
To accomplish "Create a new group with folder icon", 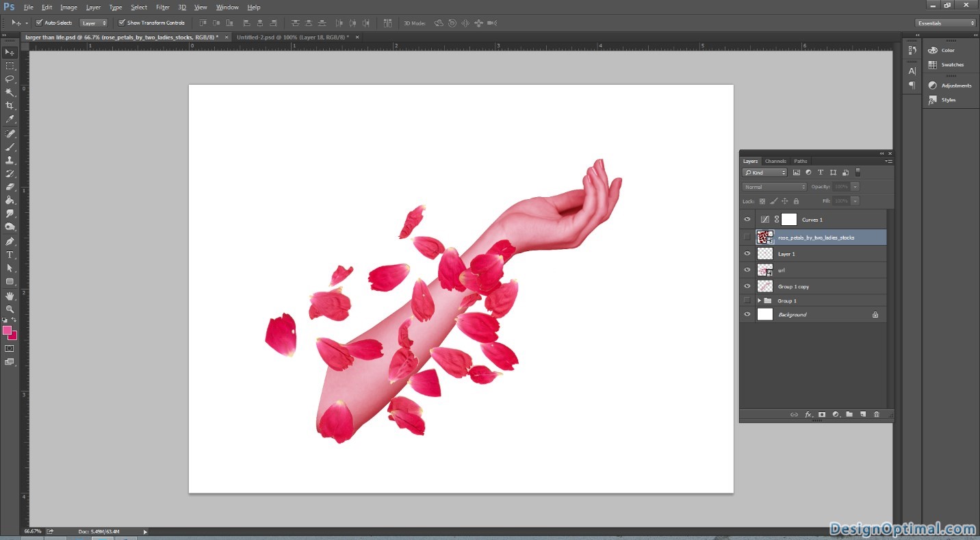I will click(849, 414).
